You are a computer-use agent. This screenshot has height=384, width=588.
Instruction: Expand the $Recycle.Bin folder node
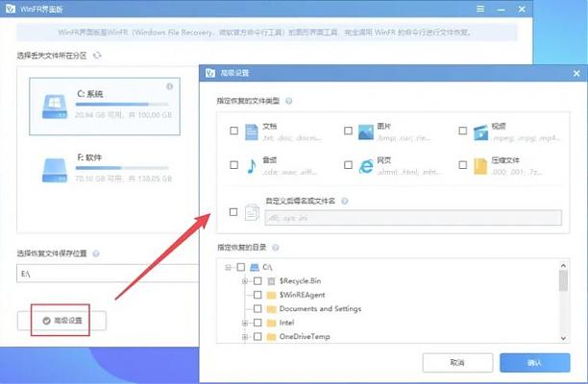[x=246, y=281]
